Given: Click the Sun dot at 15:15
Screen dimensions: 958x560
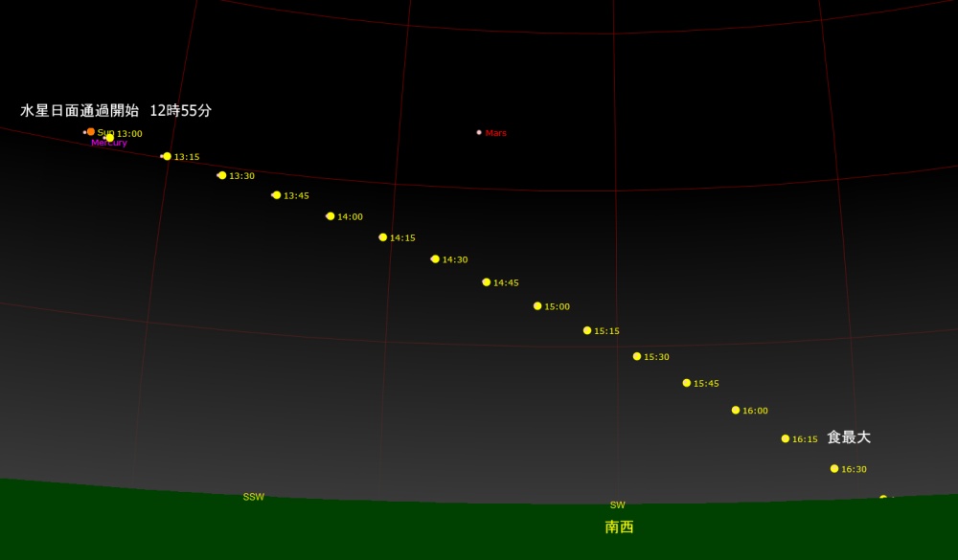Looking at the screenshot, I should pos(587,330).
